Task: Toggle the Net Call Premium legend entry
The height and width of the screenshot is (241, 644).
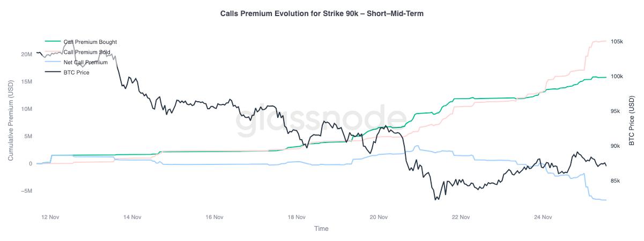Action: point(85,62)
